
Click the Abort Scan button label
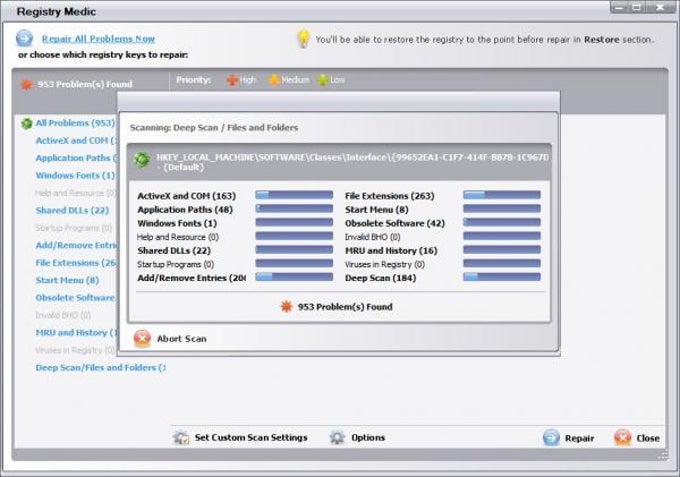coord(182,339)
